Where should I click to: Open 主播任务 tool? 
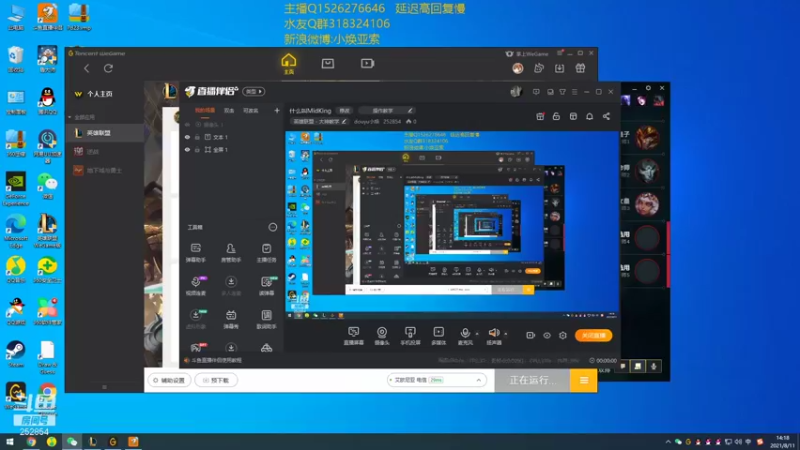pos(266,253)
